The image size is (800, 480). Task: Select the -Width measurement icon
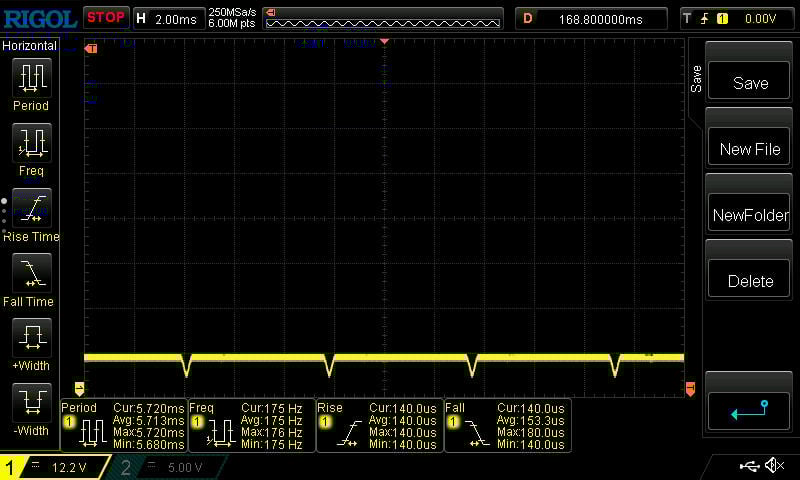[32, 402]
